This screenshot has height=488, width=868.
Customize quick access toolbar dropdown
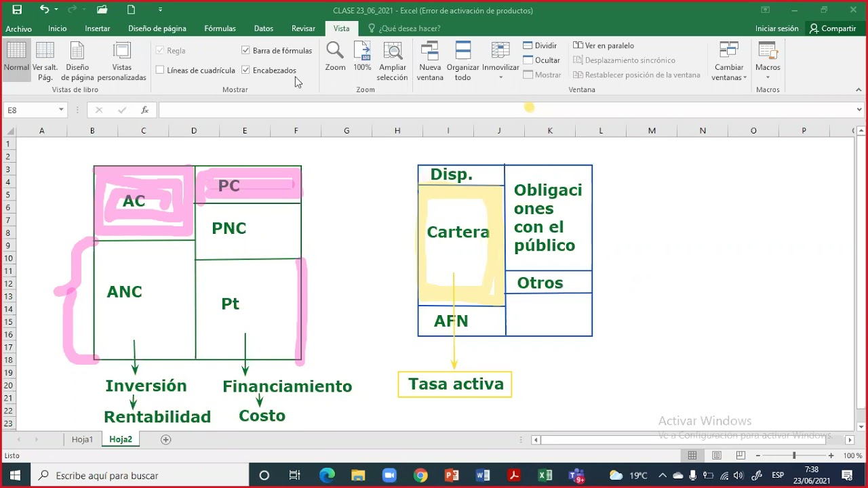160,9
